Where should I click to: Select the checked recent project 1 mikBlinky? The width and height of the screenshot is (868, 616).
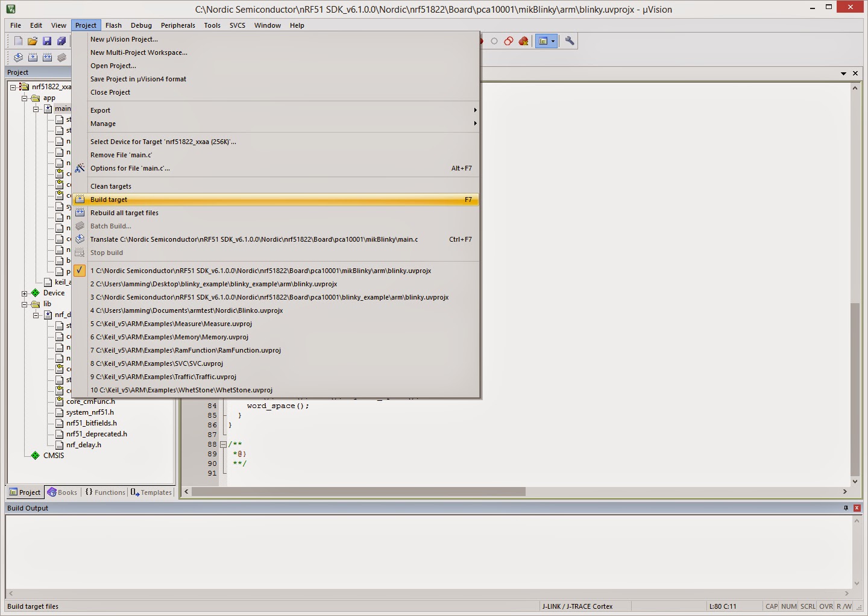tap(275, 271)
